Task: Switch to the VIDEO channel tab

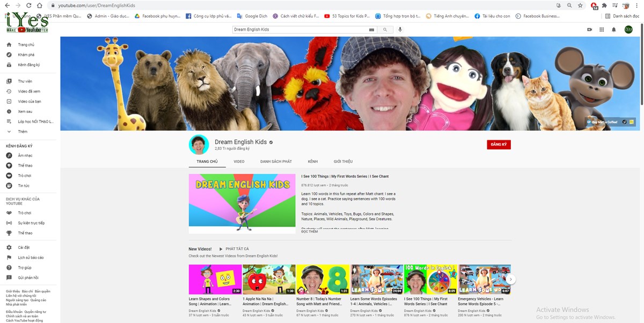Action: (x=239, y=161)
